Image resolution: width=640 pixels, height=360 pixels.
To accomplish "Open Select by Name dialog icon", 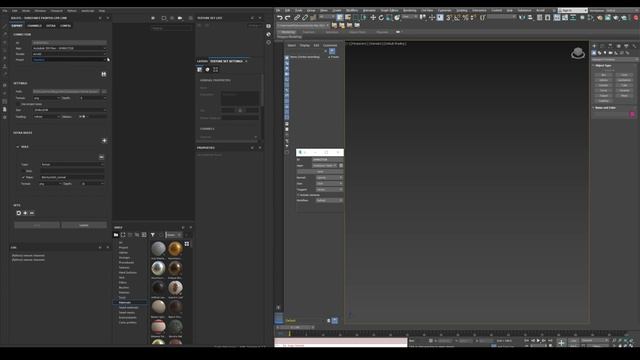I will 348,18.
